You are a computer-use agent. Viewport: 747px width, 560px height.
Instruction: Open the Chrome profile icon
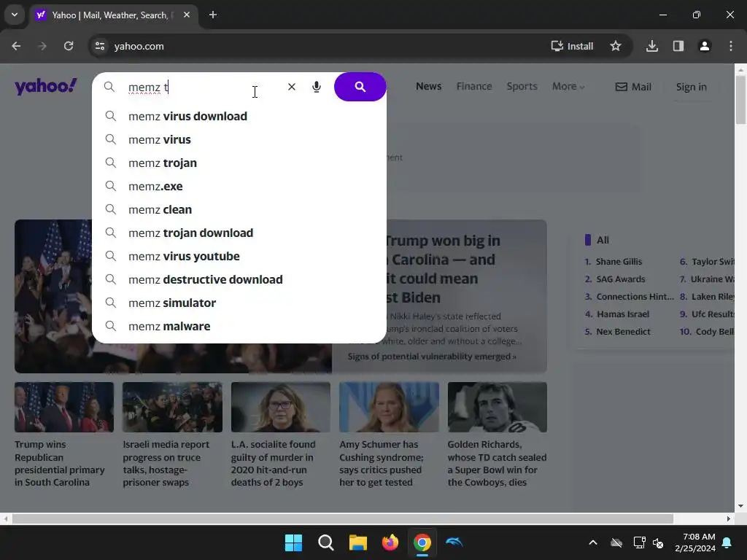point(705,46)
